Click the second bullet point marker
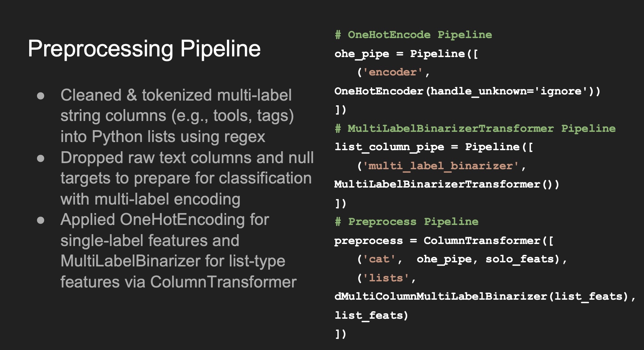The width and height of the screenshot is (644, 350). 41,158
